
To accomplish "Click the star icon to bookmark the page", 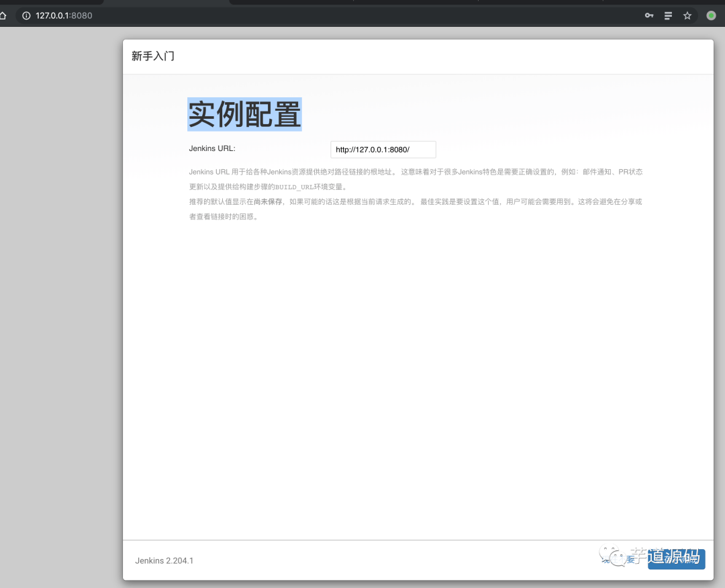I will (x=687, y=15).
